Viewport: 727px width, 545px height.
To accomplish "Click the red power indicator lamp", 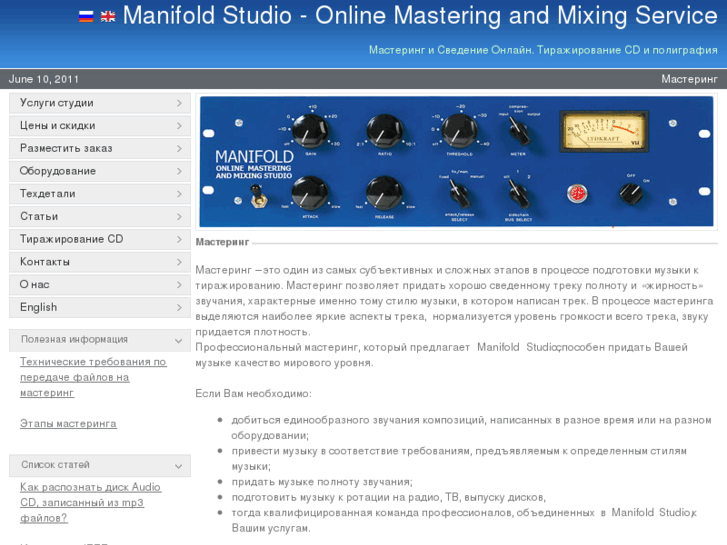I will (577, 193).
